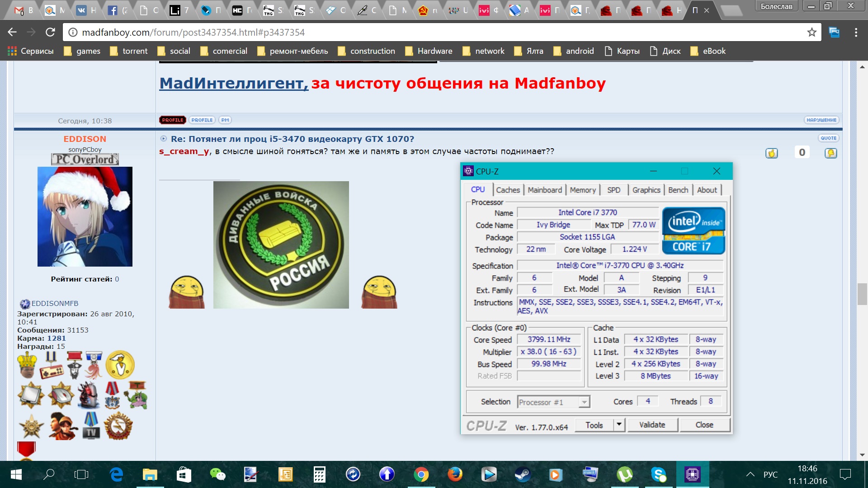Image resolution: width=868 pixels, height=488 pixels.
Task: Show hidden system tray icons chevron
Action: (750, 474)
